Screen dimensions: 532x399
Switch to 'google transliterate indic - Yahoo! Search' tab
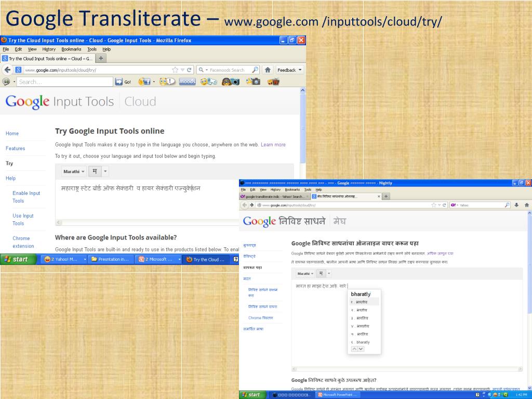[274, 196]
